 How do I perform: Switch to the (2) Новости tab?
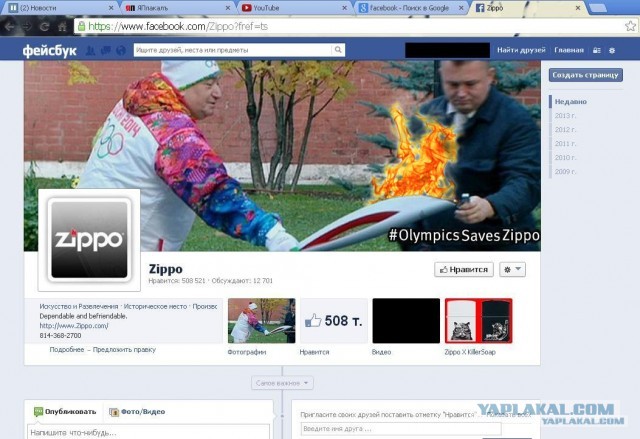click(x=60, y=8)
